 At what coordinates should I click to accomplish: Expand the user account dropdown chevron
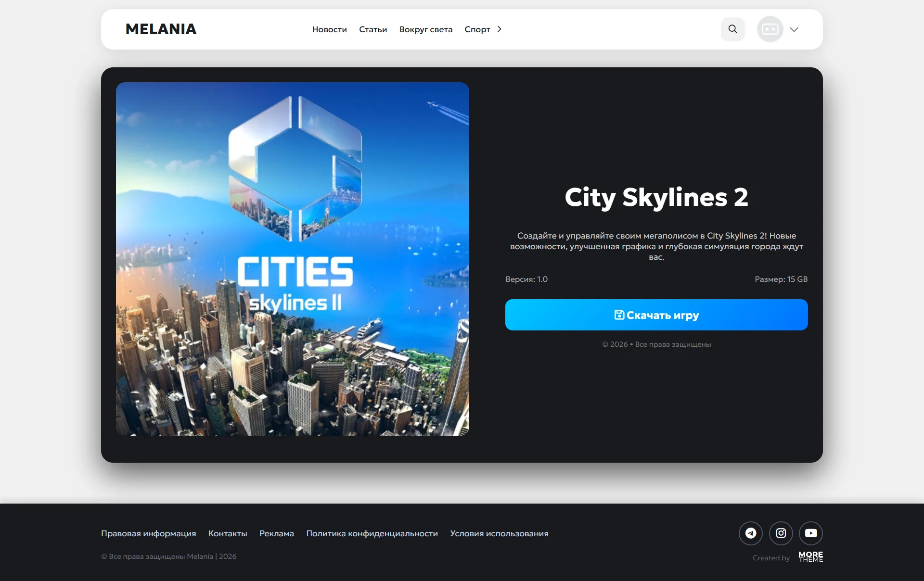coord(794,29)
